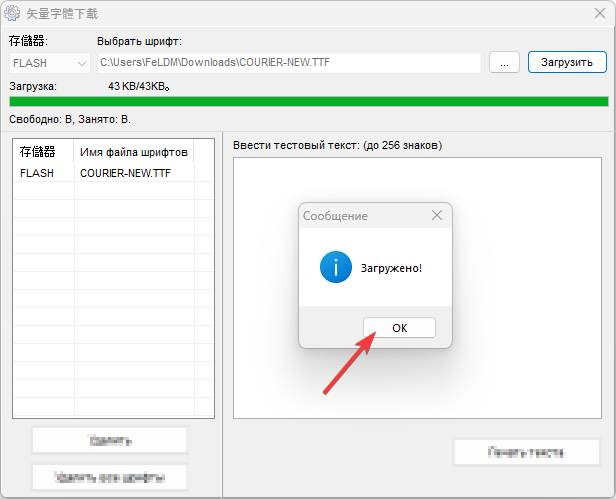Click the app icon in the title bar
616x499 pixels.
click(x=14, y=14)
